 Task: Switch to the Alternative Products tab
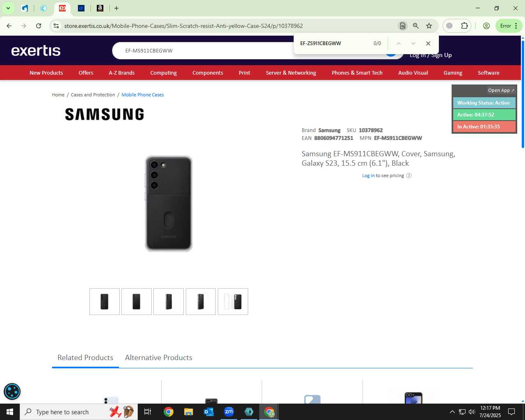click(159, 358)
